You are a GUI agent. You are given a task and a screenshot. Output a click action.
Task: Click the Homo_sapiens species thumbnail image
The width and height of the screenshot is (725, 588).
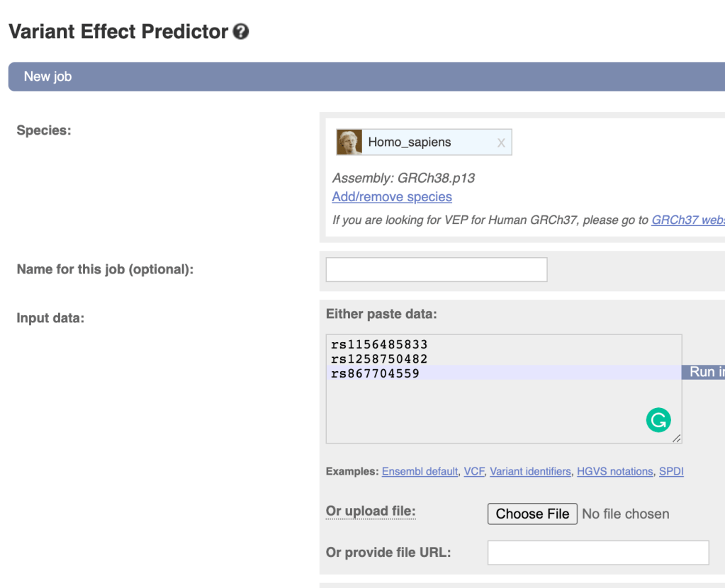point(349,142)
